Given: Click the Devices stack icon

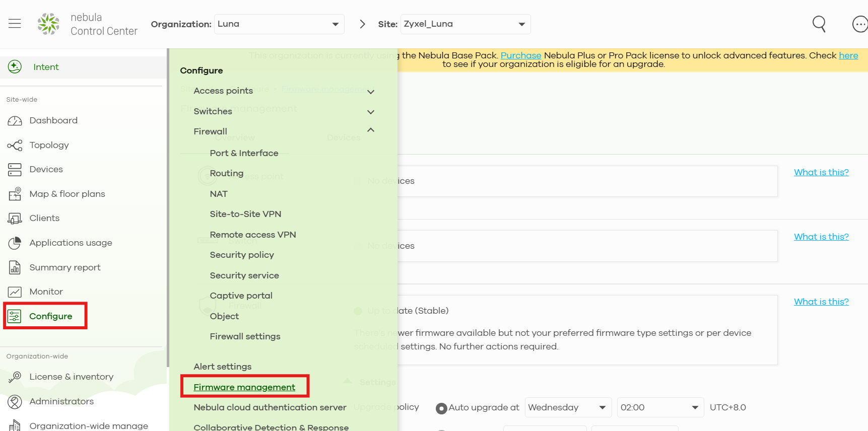Looking at the screenshot, I should coord(15,170).
